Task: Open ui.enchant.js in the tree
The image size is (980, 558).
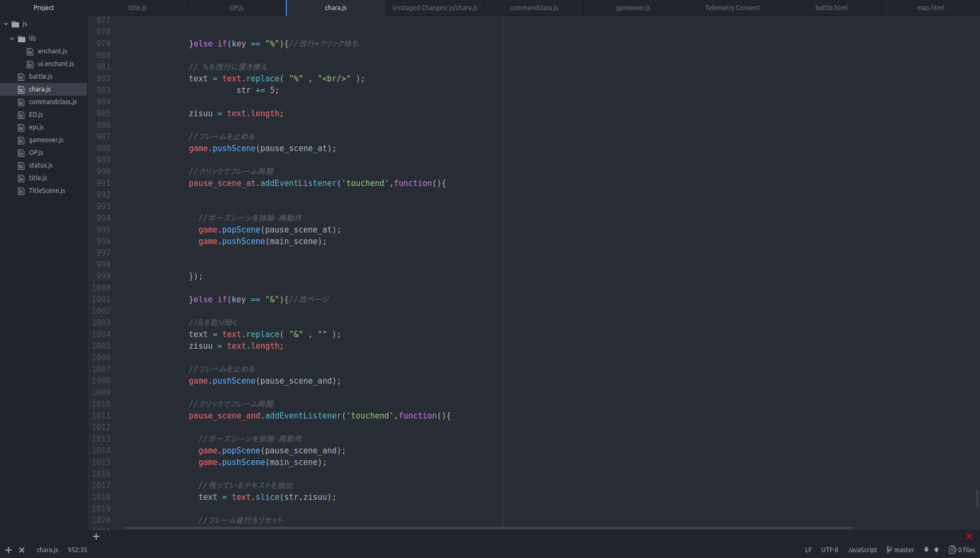Action: [x=56, y=64]
